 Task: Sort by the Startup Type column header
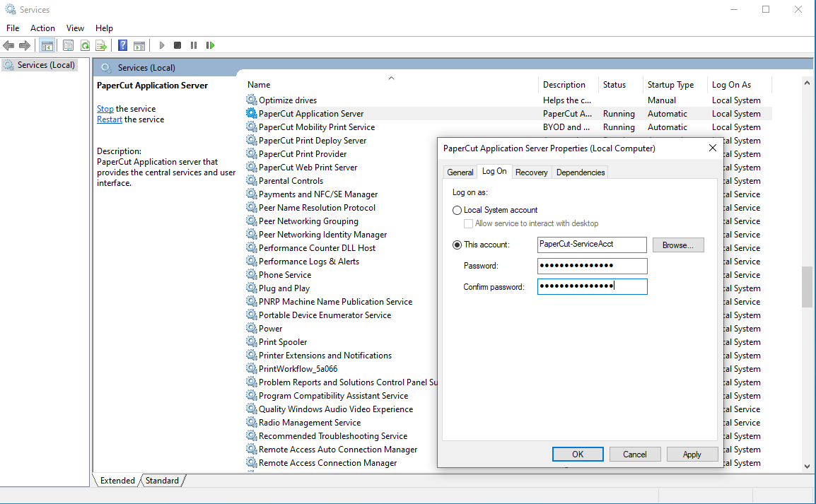pyautogui.click(x=675, y=85)
